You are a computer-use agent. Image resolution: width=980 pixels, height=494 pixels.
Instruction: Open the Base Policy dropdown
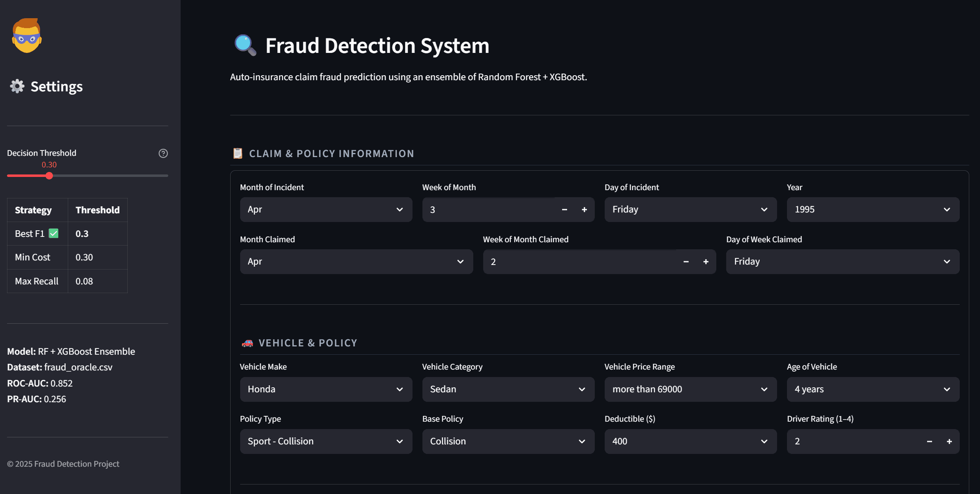click(508, 441)
